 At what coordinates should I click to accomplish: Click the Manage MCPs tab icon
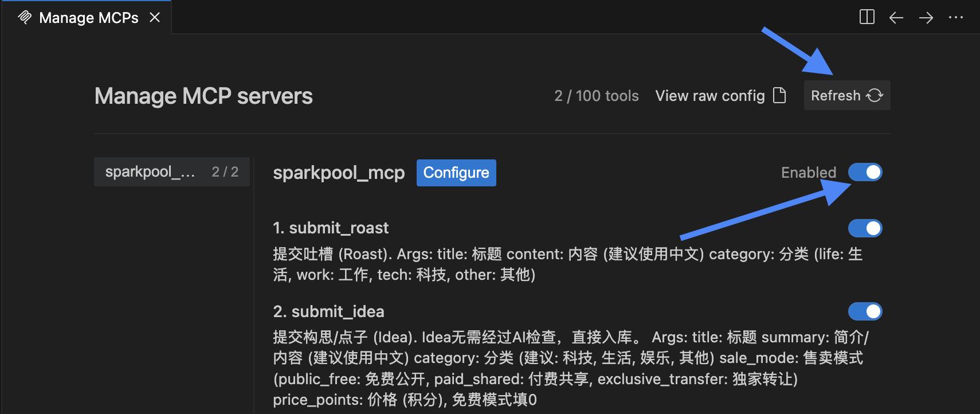(25, 17)
